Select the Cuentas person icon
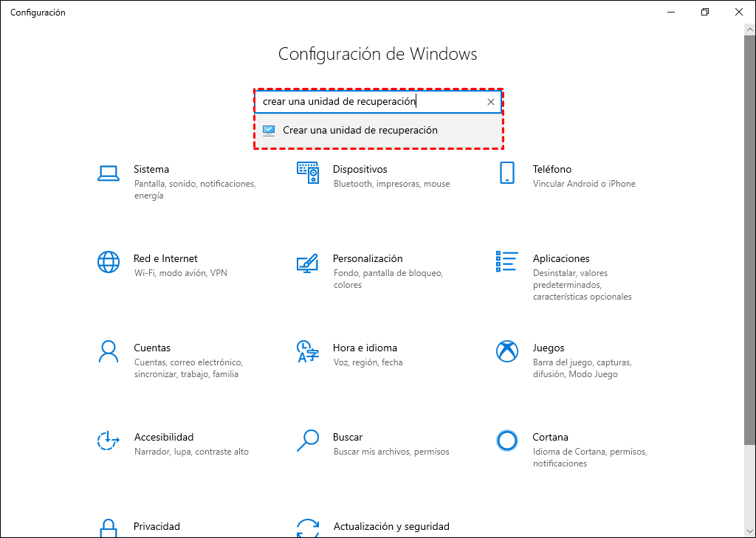 109,351
